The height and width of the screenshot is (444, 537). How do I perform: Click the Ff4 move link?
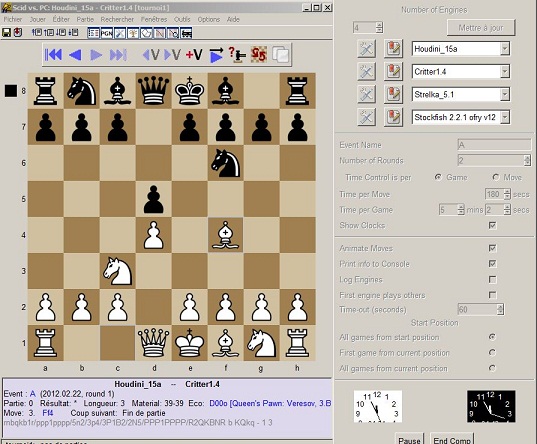pyautogui.click(x=48, y=413)
